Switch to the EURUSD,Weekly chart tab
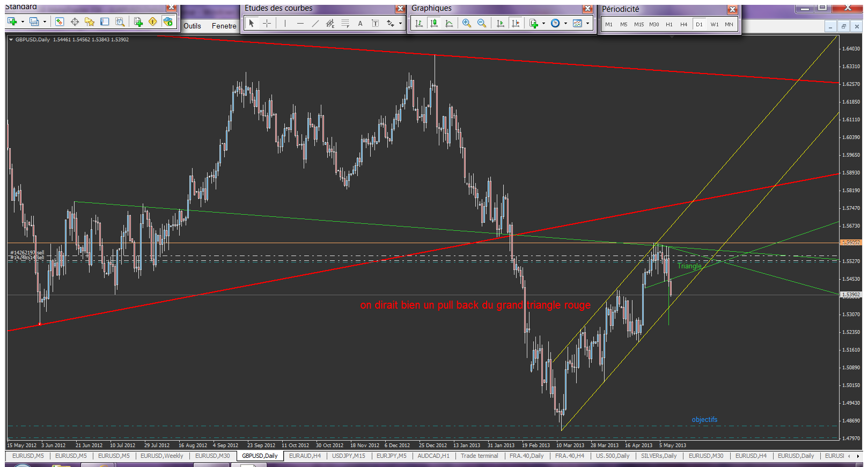 161,456
